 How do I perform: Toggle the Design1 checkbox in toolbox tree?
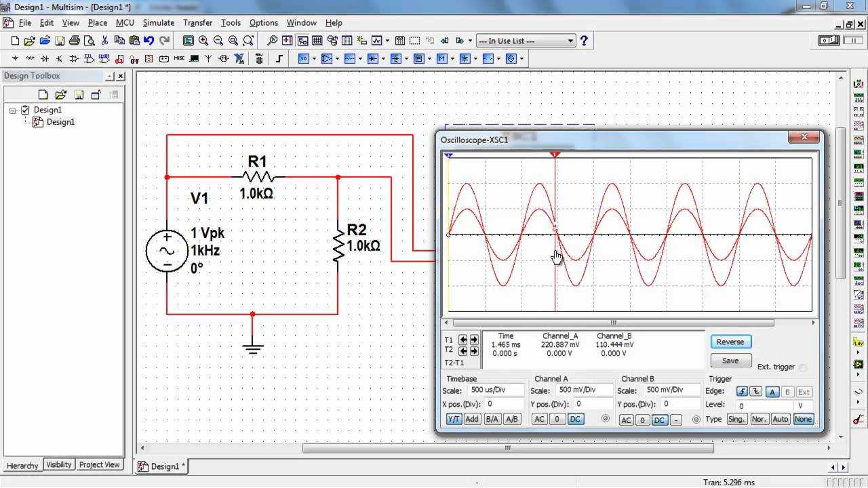tap(25, 110)
